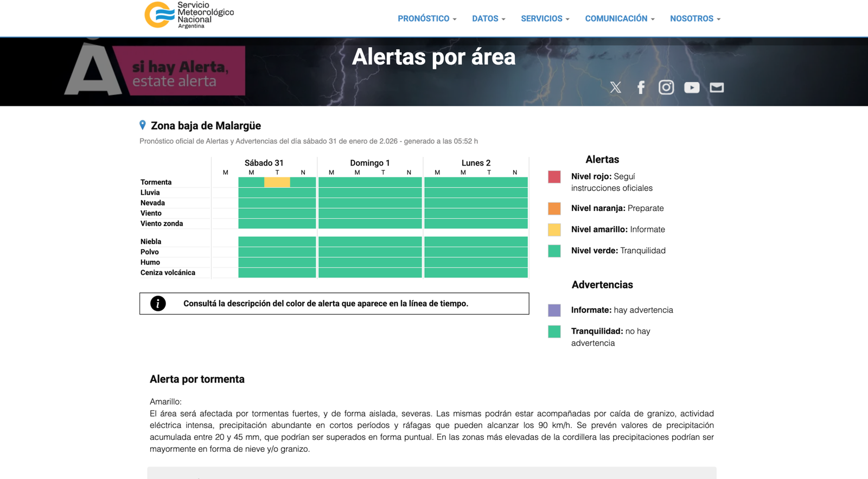The width and height of the screenshot is (868, 479).
Task: Click the email envelope icon
Action: tap(717, 87)
